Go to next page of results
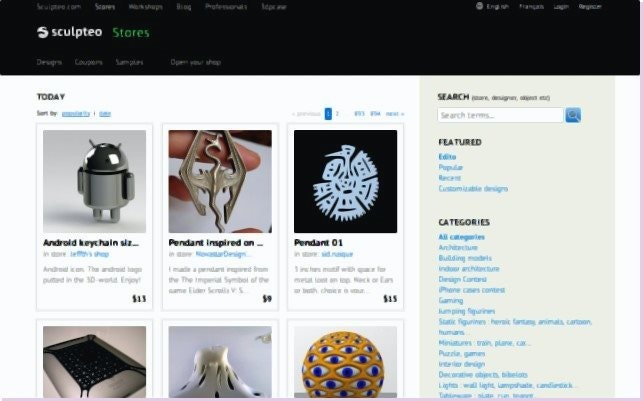The image size is (643, 401). pos(394,114)
